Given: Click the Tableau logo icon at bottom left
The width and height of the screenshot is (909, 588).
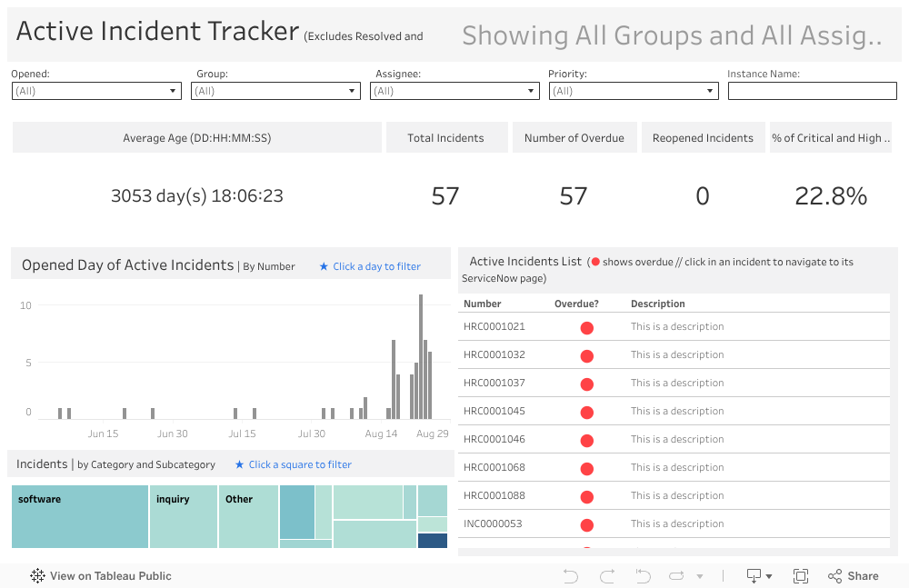Looking at the screenshot, I should point(38,576).
